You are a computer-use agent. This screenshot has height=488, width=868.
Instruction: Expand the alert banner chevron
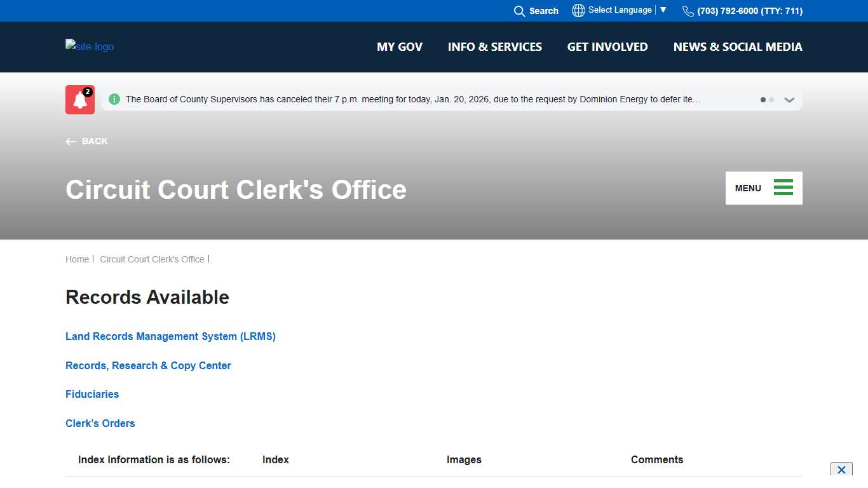(x=789, y=100)
